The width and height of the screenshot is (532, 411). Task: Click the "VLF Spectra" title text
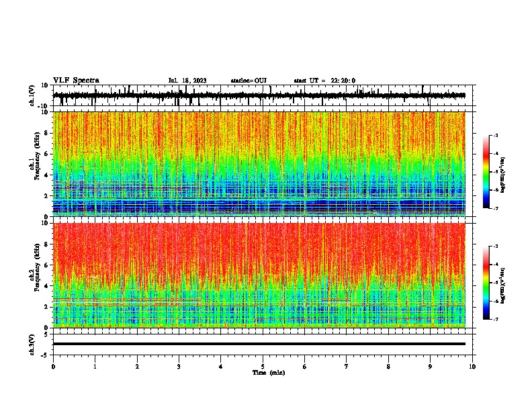76,80
